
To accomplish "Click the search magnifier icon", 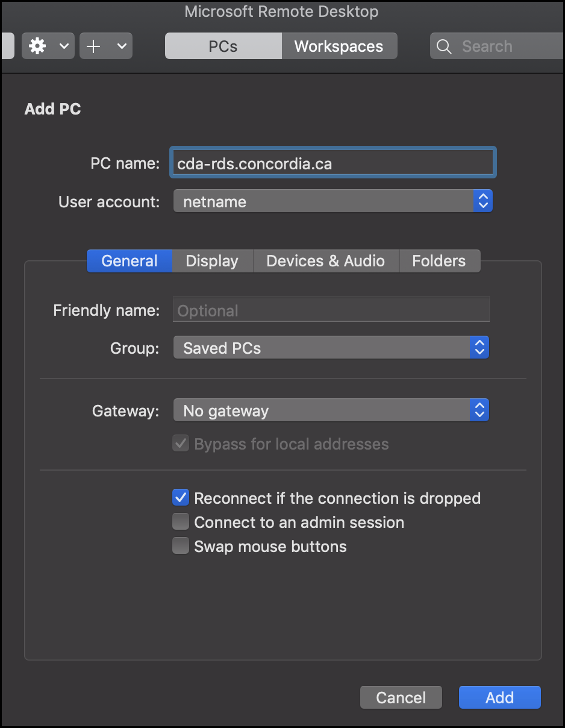I will point(444,46).
